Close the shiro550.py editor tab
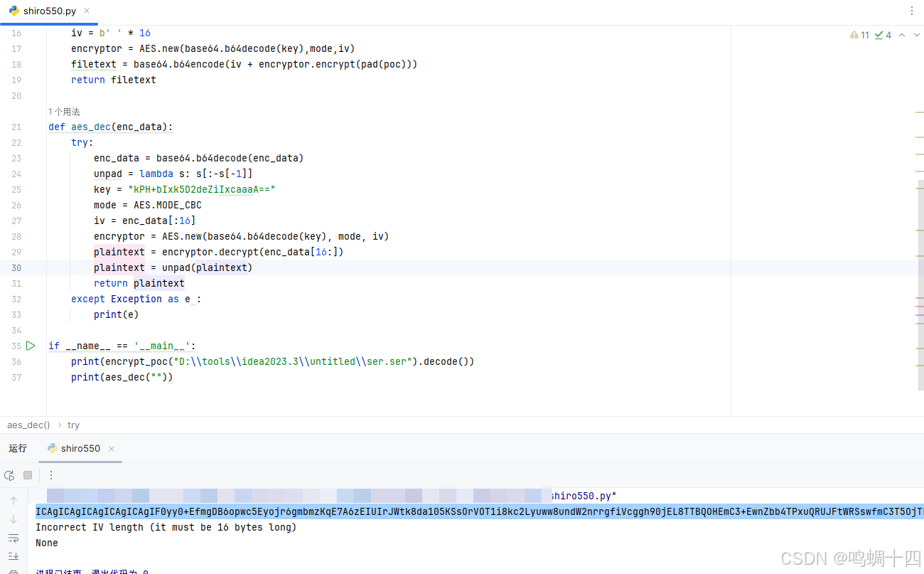The height and width of the screenshot is (574, 924). (87, 11)
